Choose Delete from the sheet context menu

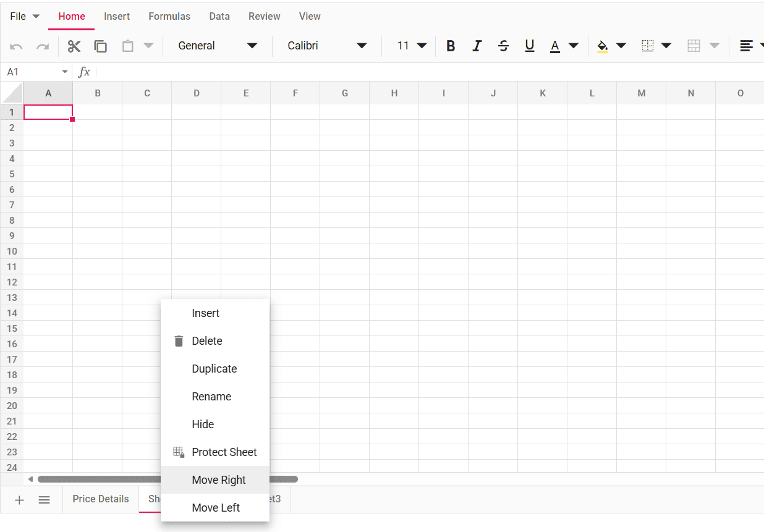click(x=215, y=341)
